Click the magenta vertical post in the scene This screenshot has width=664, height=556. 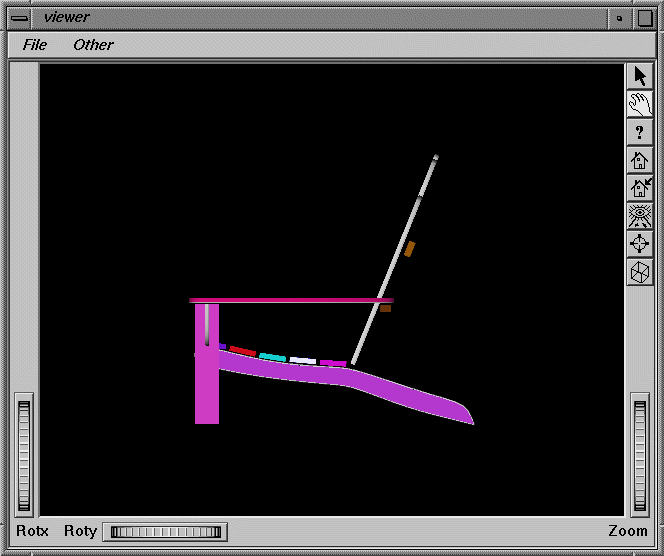(207, 390)
